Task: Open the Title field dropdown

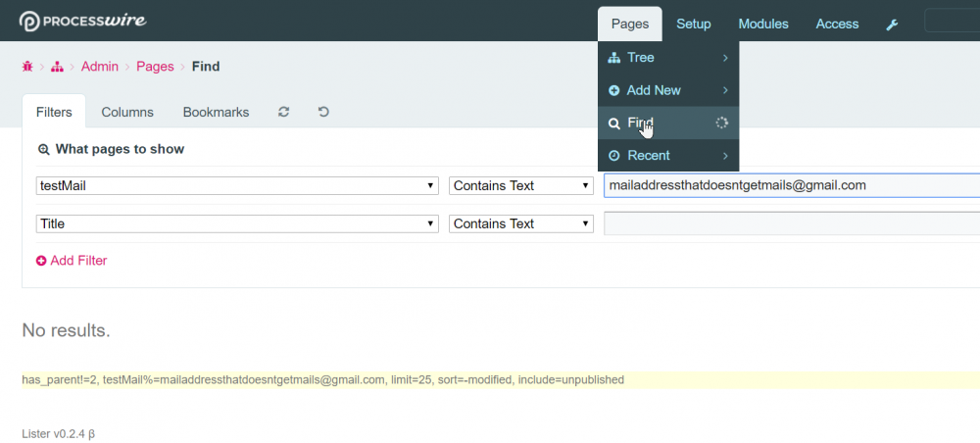Action: (236, 223)
